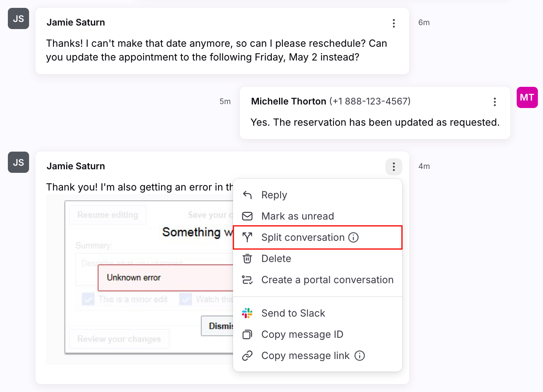Select Create a portal conversation
The width and height of the screenshot is (543, 392).
click(327, 280)
